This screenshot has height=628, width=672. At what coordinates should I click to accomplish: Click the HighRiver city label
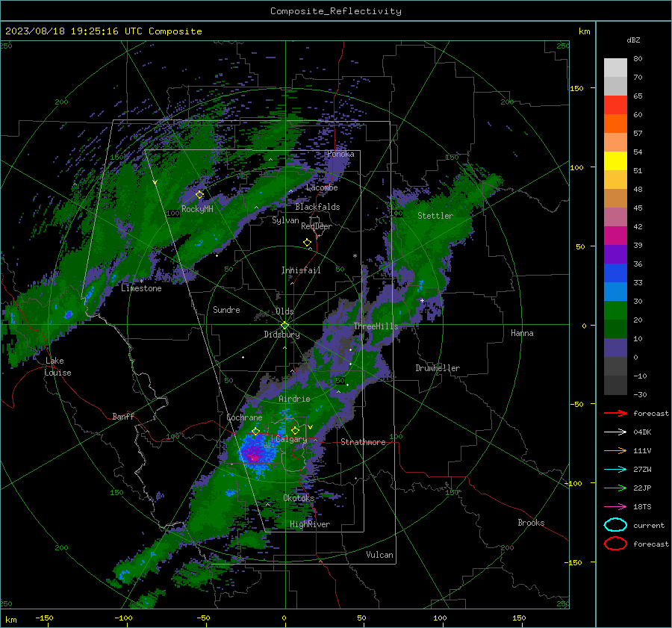pyautogui.click(x=310, y=524)
